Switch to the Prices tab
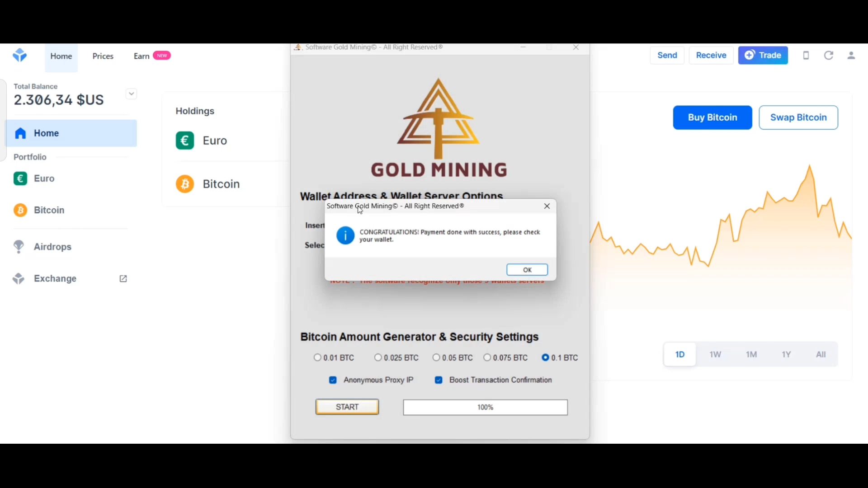 103,56
